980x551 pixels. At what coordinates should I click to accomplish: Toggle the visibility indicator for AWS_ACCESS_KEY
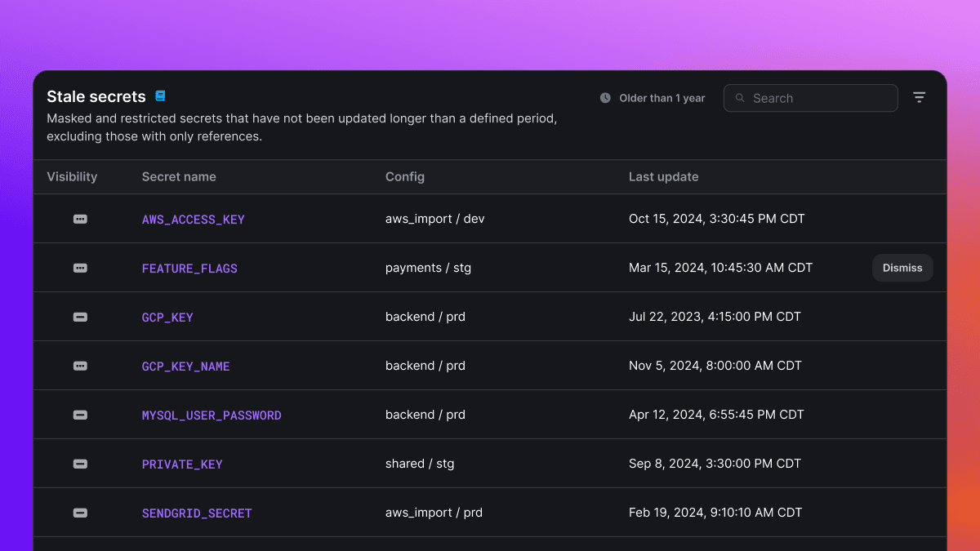click(x=79, y=219)
